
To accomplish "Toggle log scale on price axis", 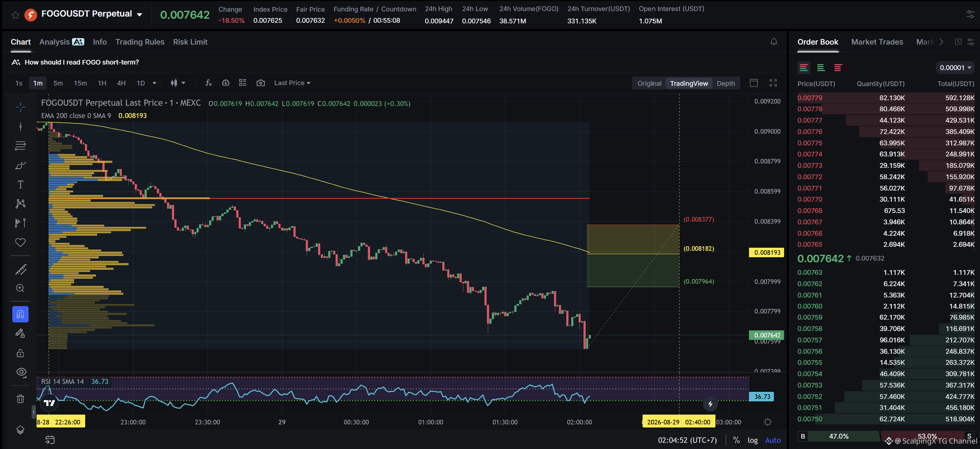I will coord(752,440).
